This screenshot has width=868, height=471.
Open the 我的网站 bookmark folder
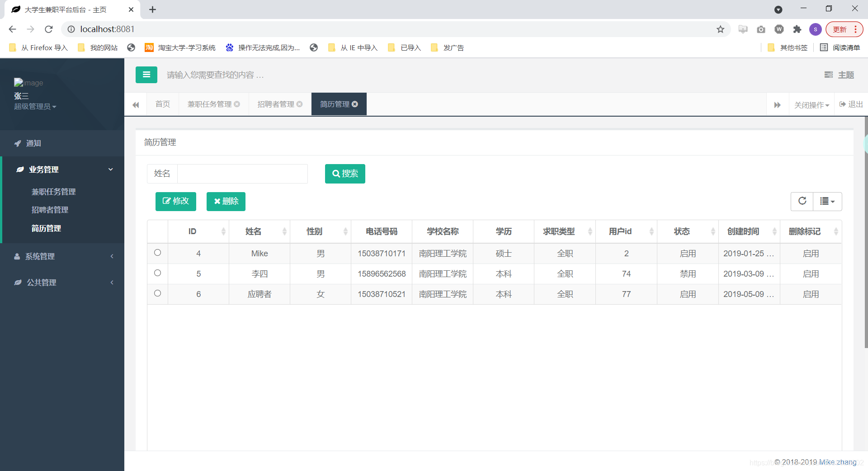coord(98,47)
